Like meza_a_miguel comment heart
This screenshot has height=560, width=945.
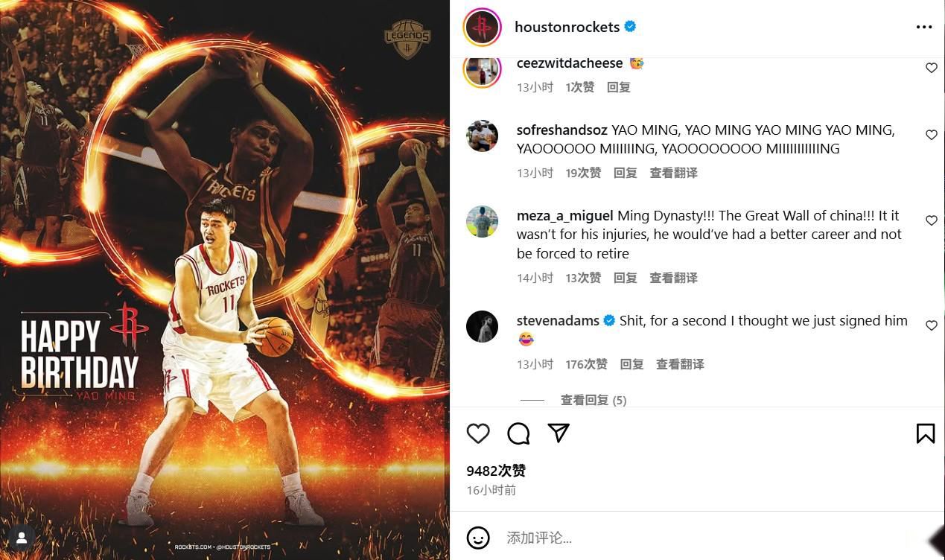coord(931,220)
